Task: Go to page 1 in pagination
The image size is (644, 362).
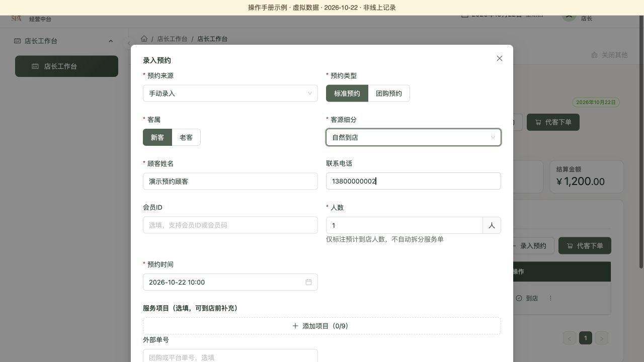Action: [x=586, y=338]
